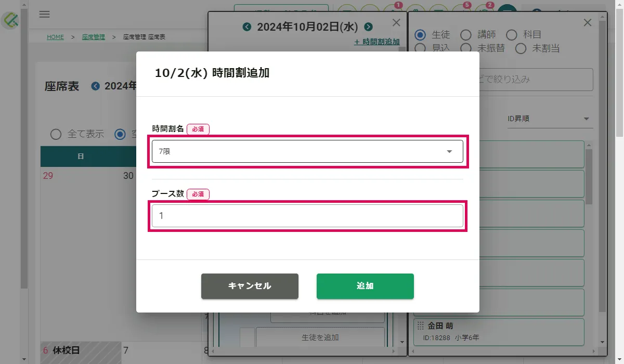Select the 生徒 radio button
This screenshot has width=624, height=364.
click(421, 35)
